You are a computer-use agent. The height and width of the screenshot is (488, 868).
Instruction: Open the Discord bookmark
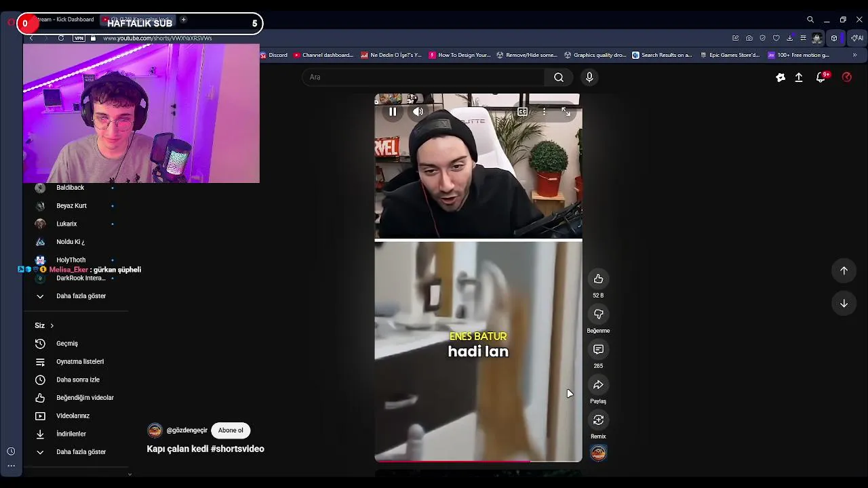click(x=274, y=55)
